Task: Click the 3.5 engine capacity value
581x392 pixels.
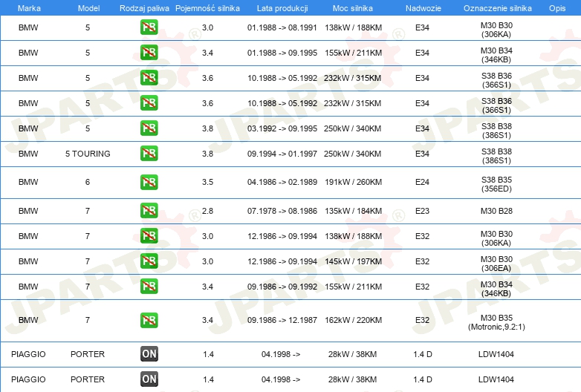Action: coord(207,182)
